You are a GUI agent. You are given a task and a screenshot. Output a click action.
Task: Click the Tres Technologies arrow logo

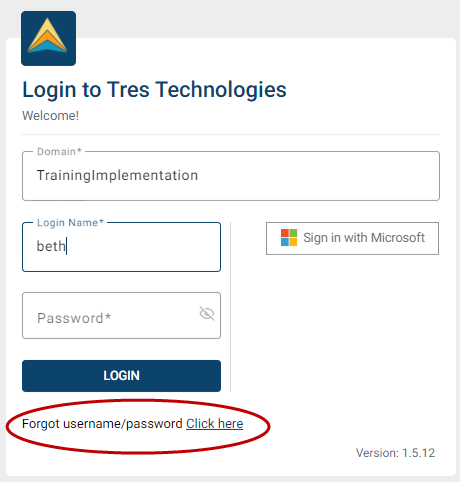pos(48,38)
